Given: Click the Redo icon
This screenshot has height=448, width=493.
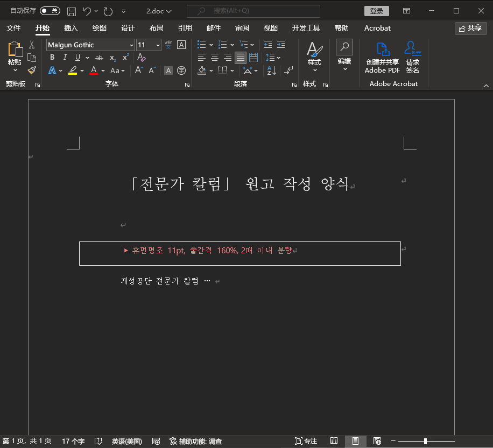Looking at the screenshot, I should (x=108, y=12).
